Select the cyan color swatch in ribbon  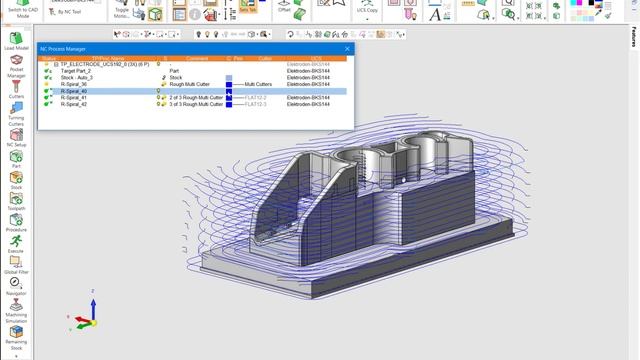[573, 3]
